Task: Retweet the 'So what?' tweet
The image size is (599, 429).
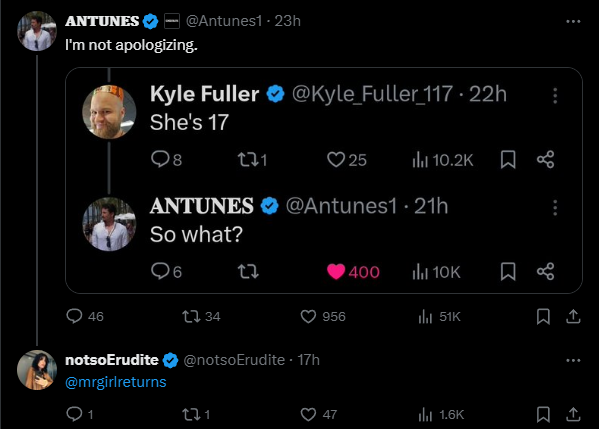Action: [x=248, y=272]
